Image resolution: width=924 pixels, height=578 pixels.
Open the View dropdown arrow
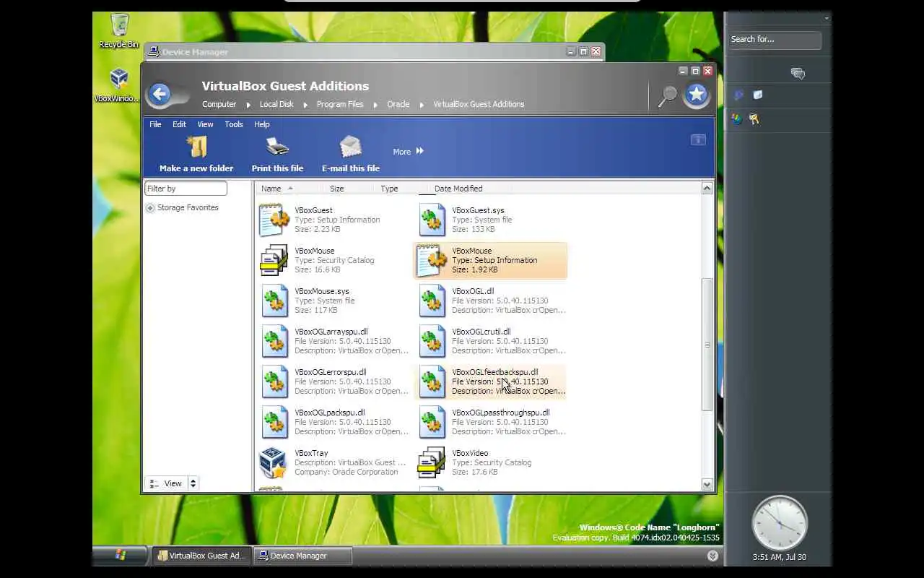pyautogui.click(x=193, y=483)
